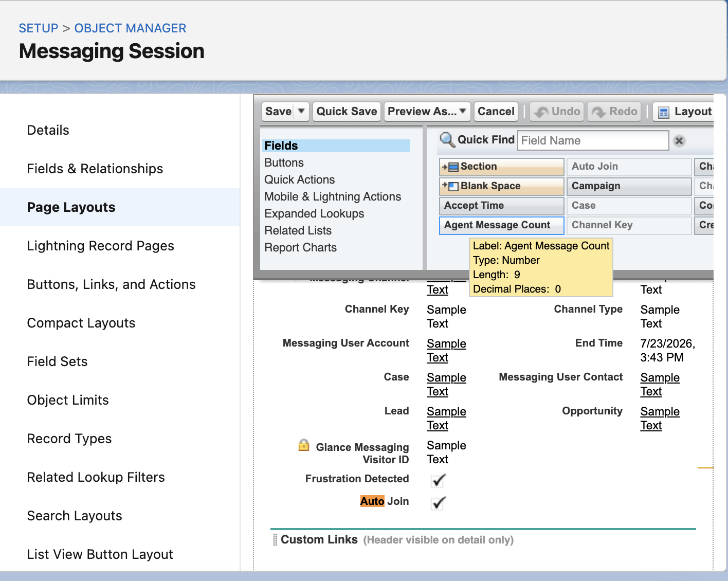This screenshot has height=581, width=728.
Task: Click the Custom Links section grip handle
Action: [275, 539]
